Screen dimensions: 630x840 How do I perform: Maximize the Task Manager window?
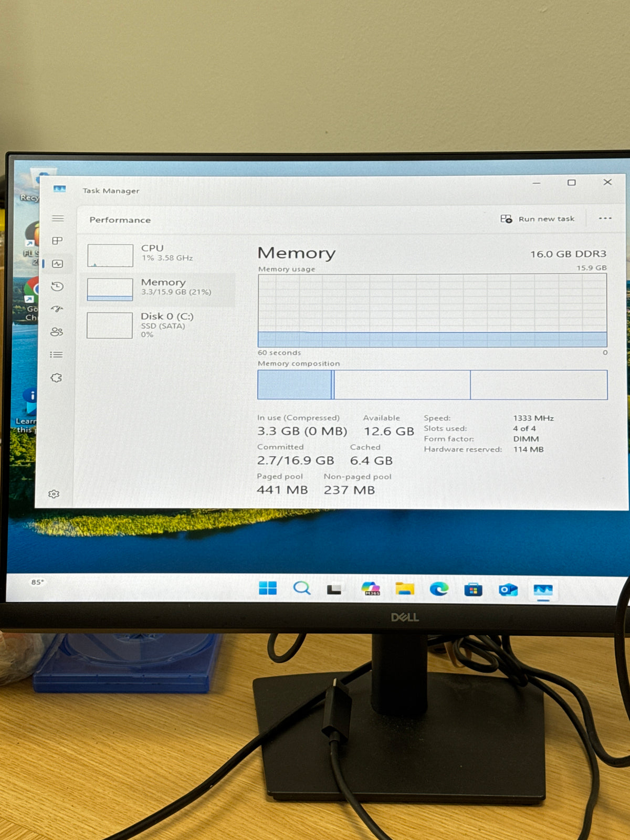572,183
